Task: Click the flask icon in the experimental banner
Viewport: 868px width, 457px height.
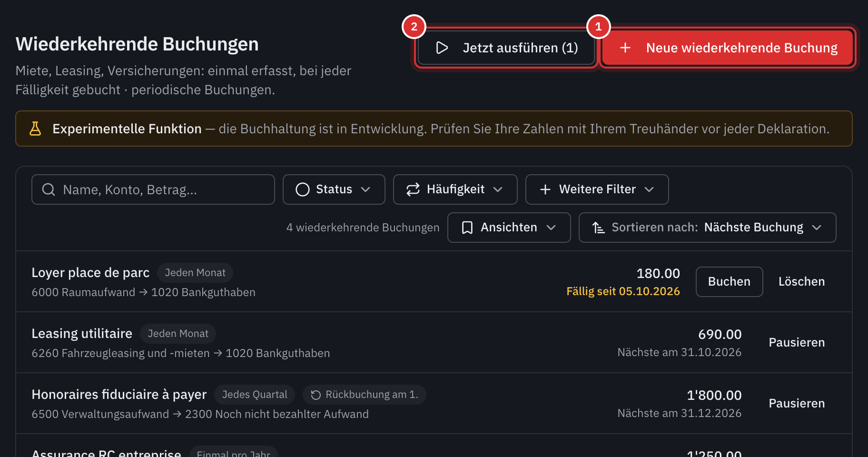Action: 35,129
